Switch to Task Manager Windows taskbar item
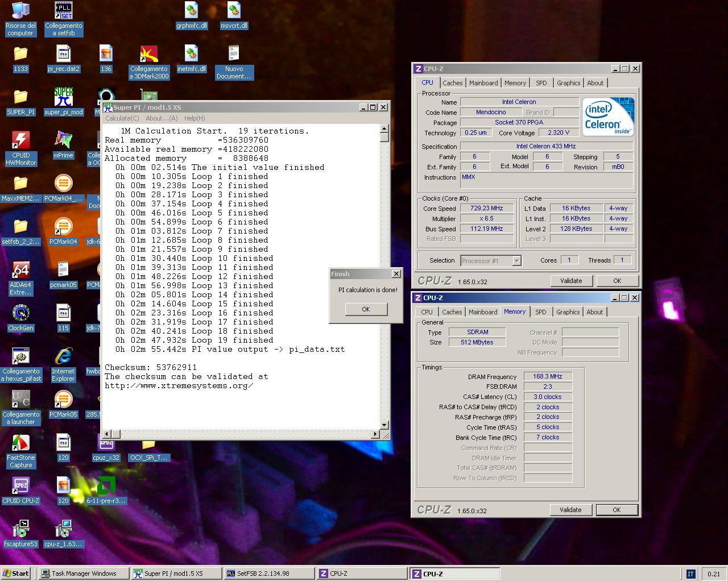Viewport: 728px width, 582px height. point(84,573)
